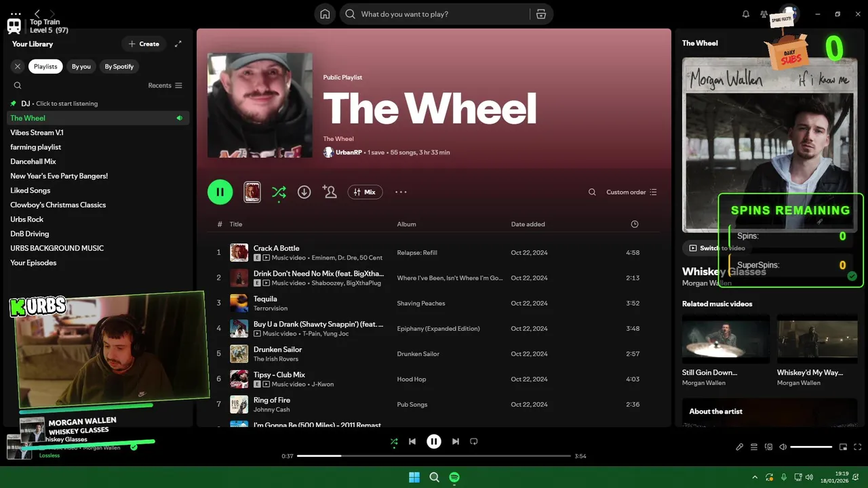Open the UrbanRP profile link
The image size is (868, 488).
click(x=349, y=152)
